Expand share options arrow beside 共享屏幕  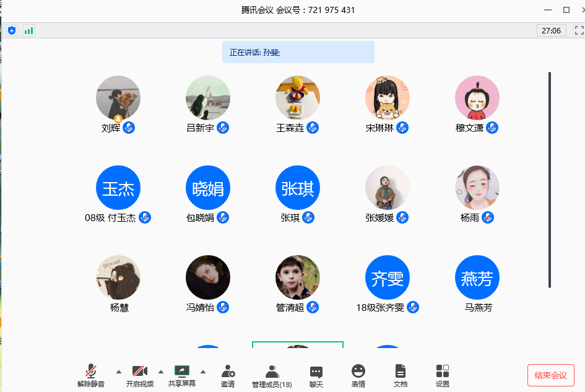tap(203, 372)
